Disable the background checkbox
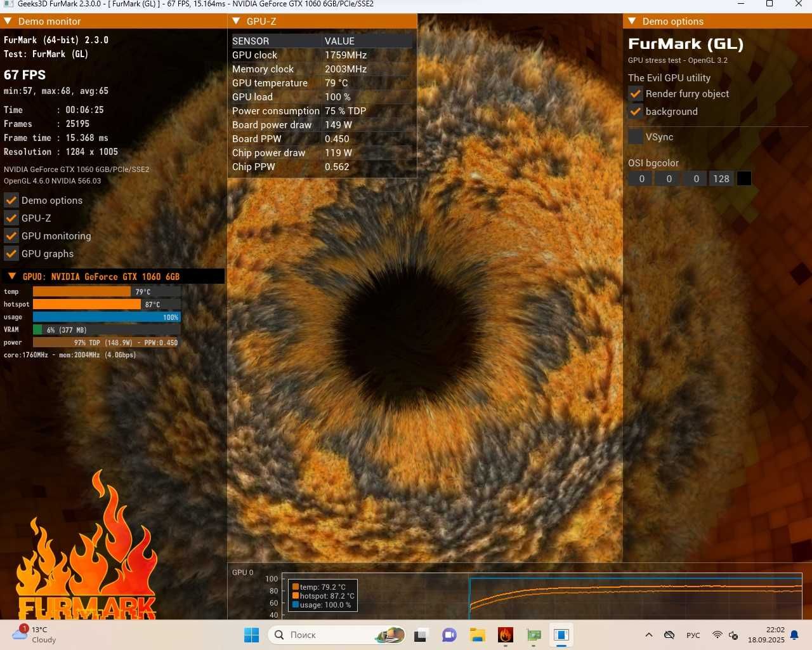 [636, 112]
